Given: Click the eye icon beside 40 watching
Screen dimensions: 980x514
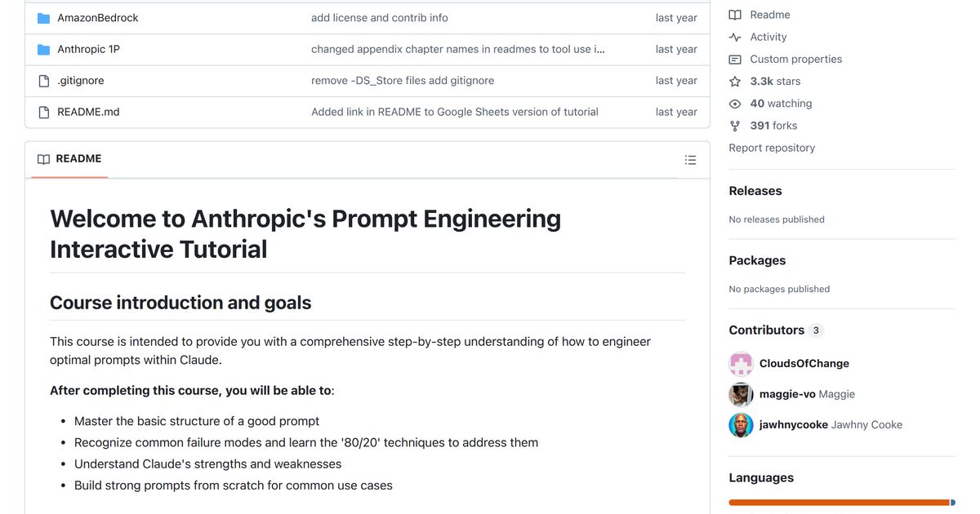Looking at the screenshot, I should pos(735,104).
